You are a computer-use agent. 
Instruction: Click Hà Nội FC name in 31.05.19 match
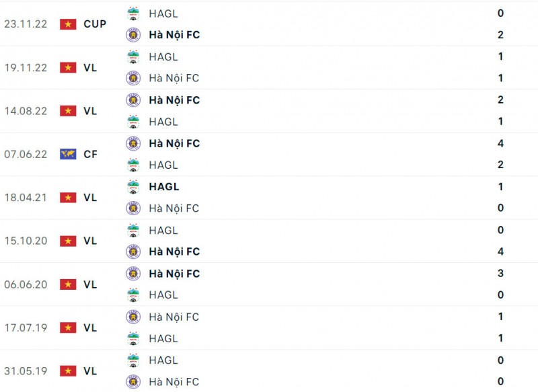tap(174, 382)
